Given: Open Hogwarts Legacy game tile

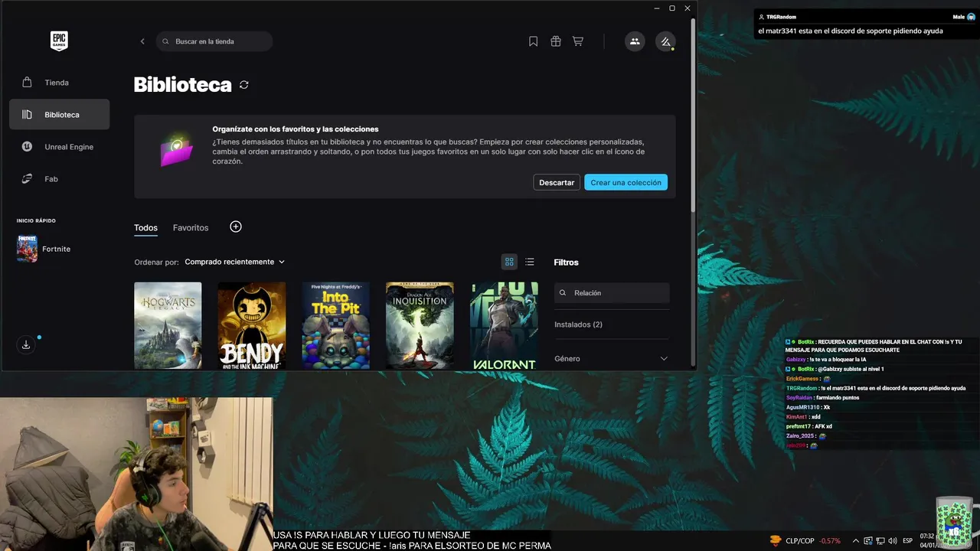Looking at the screenshot, I should click(x=168, y=326).
